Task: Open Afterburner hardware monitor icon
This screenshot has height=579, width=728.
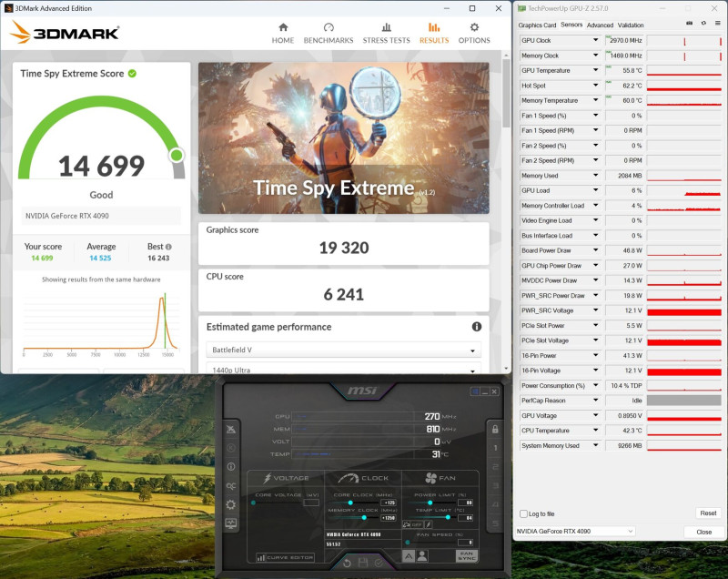Action: (x=231, y=523)
